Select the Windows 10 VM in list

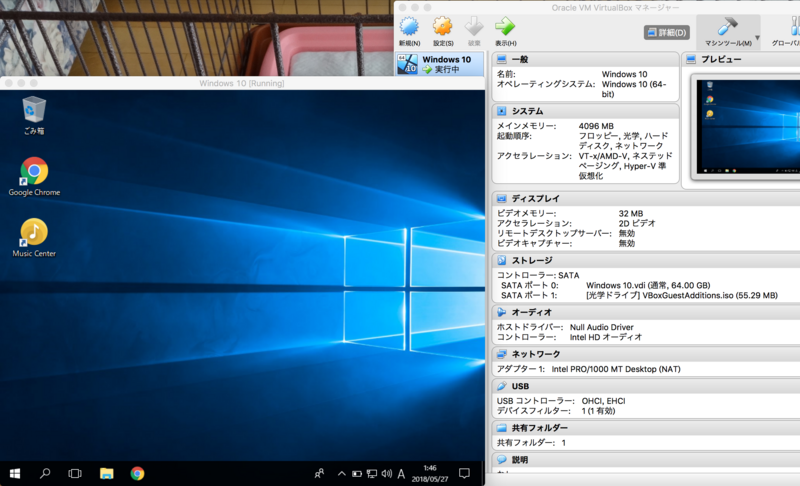pos(440,64)
